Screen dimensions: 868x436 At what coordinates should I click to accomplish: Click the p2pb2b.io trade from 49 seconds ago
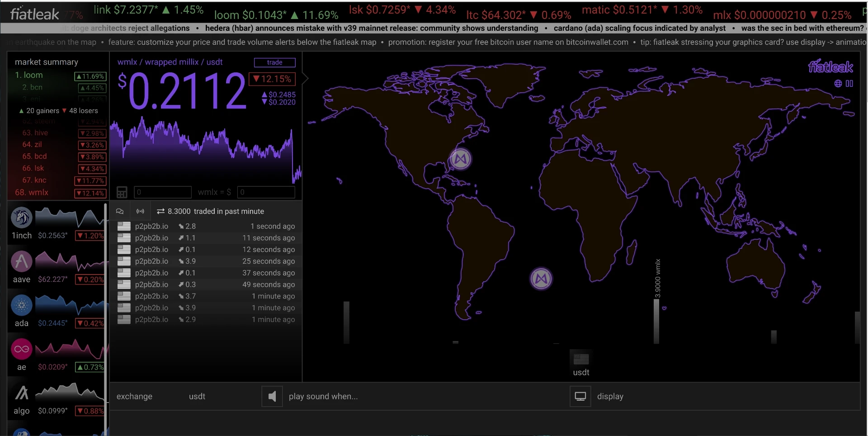[x=206, y=284]
